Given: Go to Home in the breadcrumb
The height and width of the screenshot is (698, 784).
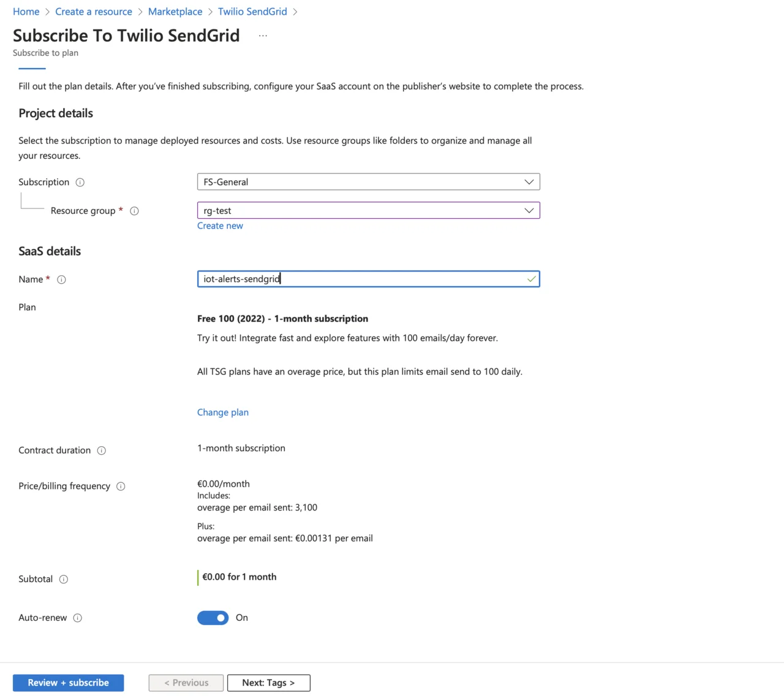Looking at the screenshot, I should point(26,12).
